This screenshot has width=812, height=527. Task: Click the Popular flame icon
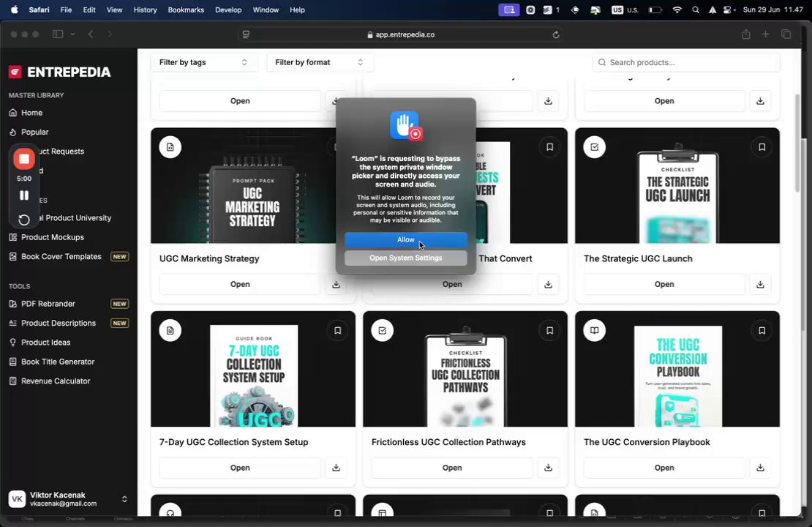coord(13,132)
